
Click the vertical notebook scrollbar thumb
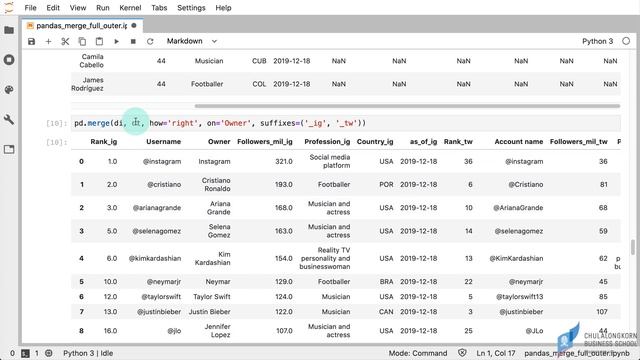pos(633,247)
